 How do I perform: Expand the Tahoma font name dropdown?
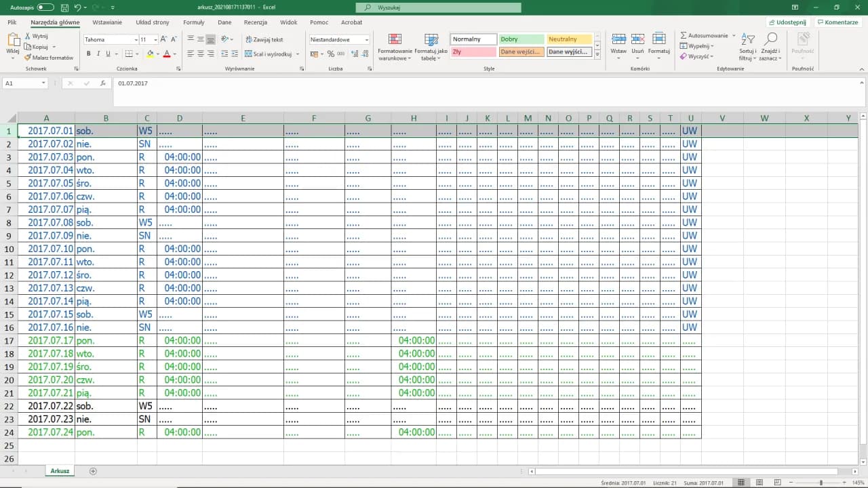click(136, 40)
